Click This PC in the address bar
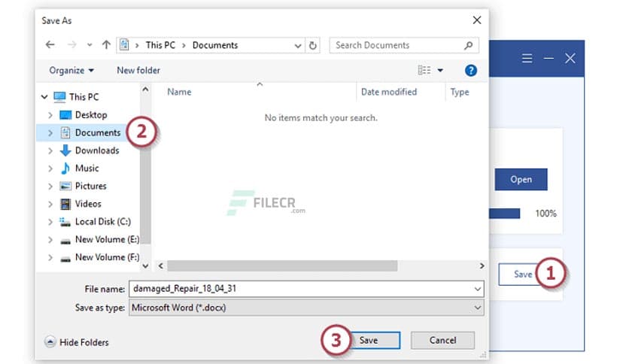The height and width of the screenshot is (364, 629). (160, 45)
